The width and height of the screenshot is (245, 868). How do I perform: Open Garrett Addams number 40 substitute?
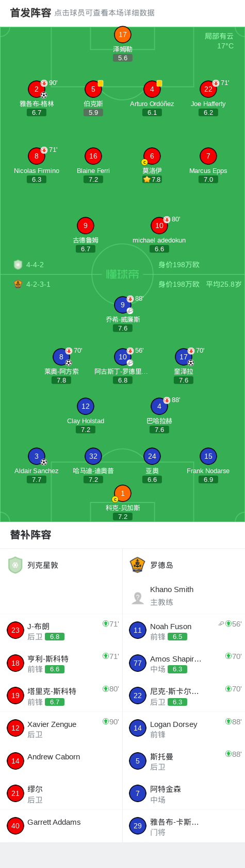coord(61,826)
